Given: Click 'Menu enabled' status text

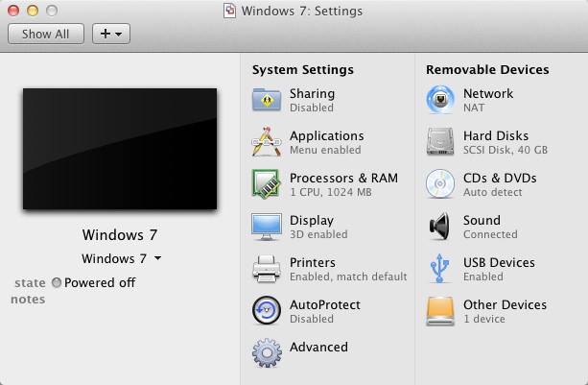Looking at the screenshot, I should pyautogui.click(x=325, y=150).
